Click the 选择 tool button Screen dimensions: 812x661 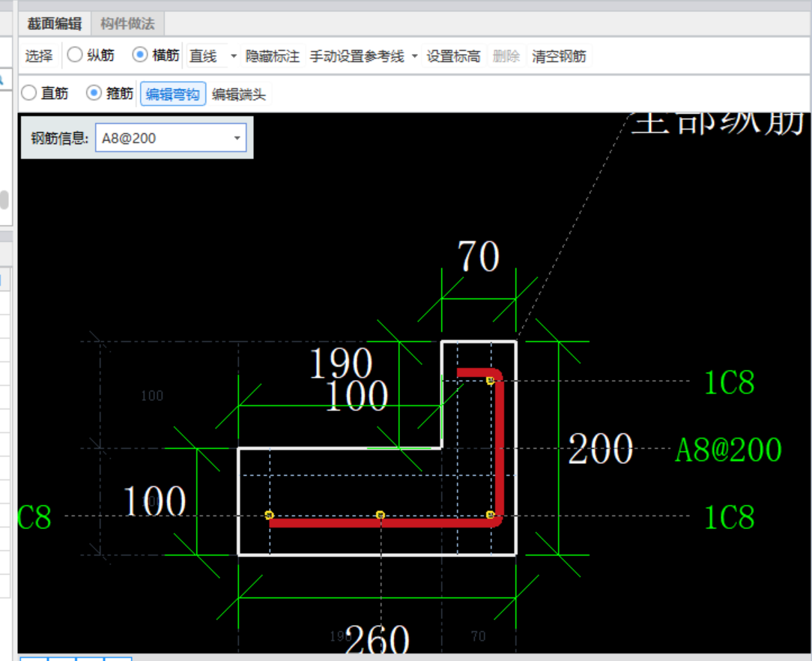pyautogui.click(x=39, y=56)
